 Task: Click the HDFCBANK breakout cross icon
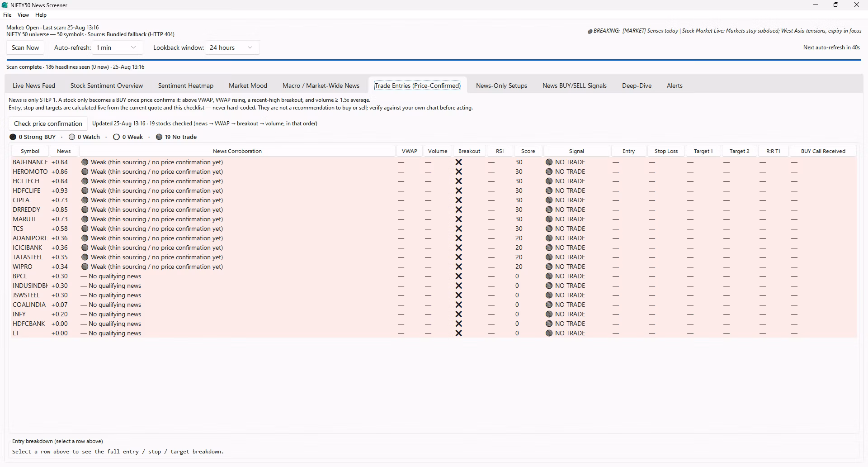458,324
